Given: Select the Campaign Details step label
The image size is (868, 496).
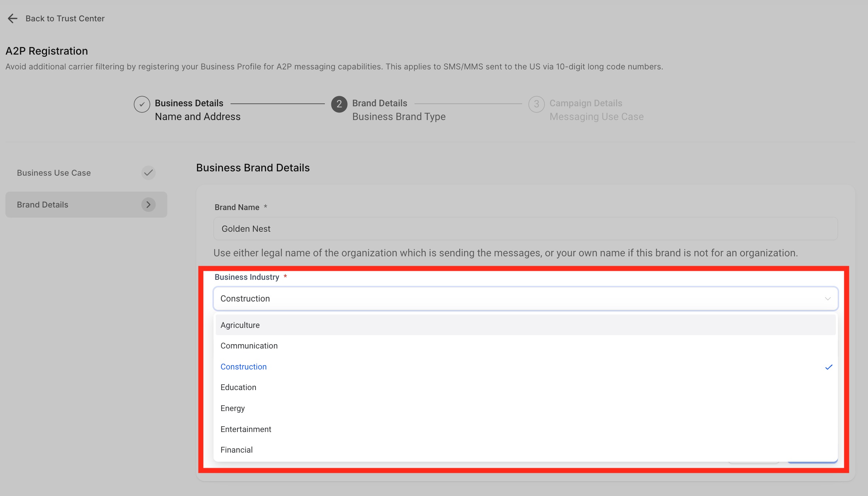Looking at the screenshot, I should pyautogui.click(x=586, y=103).
